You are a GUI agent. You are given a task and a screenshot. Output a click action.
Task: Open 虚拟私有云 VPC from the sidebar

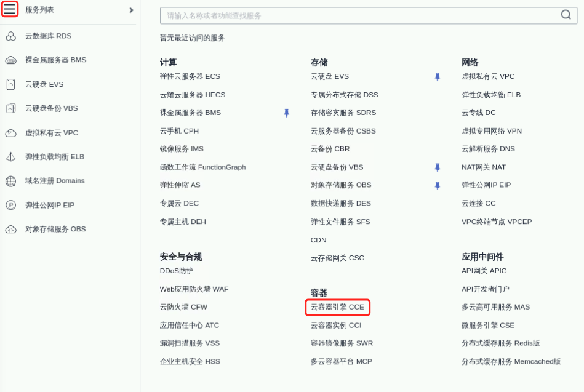52,133
